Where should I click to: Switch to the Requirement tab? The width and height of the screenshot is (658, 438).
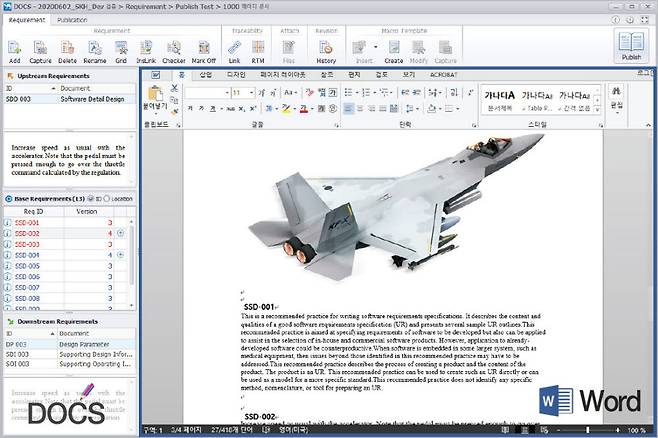pyautogui.click(x=26, y=20)
